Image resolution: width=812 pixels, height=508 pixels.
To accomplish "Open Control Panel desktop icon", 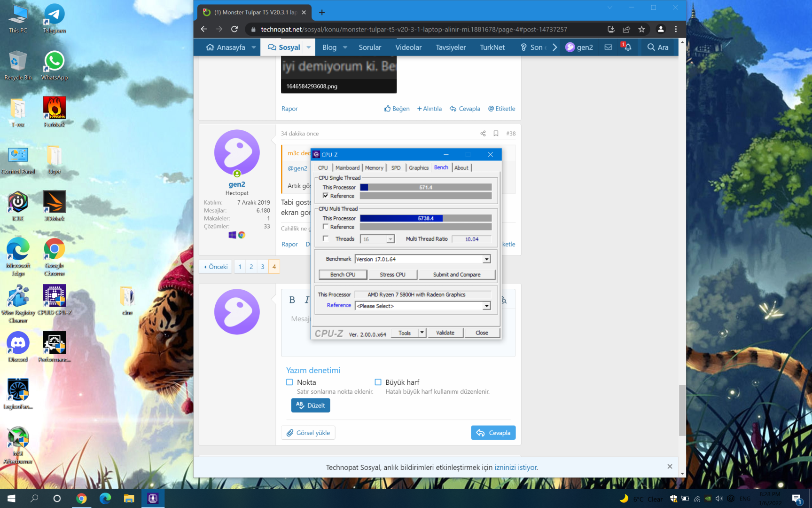I will click(18, 159).
